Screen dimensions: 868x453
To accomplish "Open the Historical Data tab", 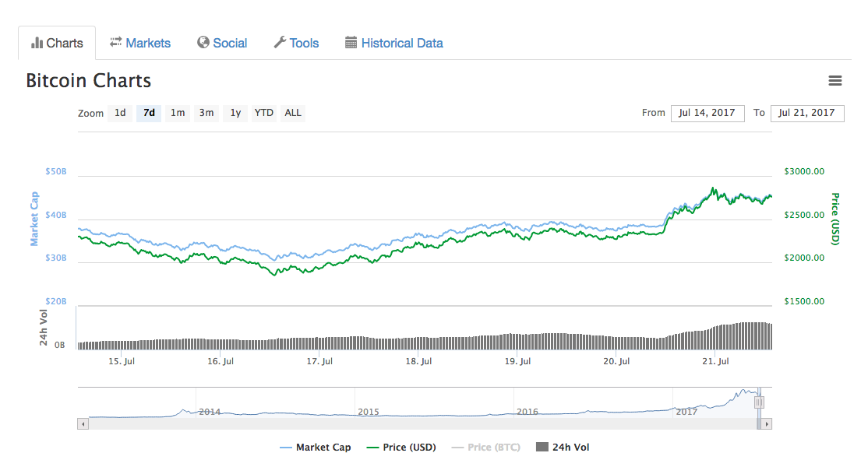I will [x=393, y=43].
